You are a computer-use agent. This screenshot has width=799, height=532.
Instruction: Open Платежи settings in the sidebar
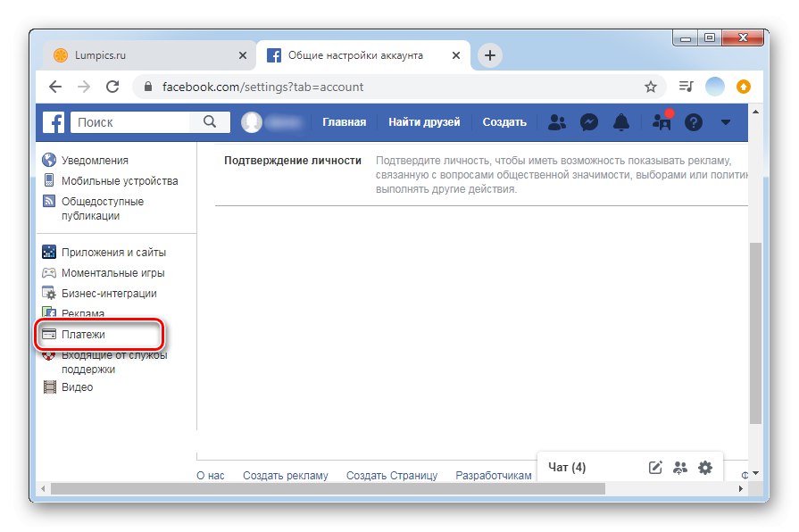point(83,334)
